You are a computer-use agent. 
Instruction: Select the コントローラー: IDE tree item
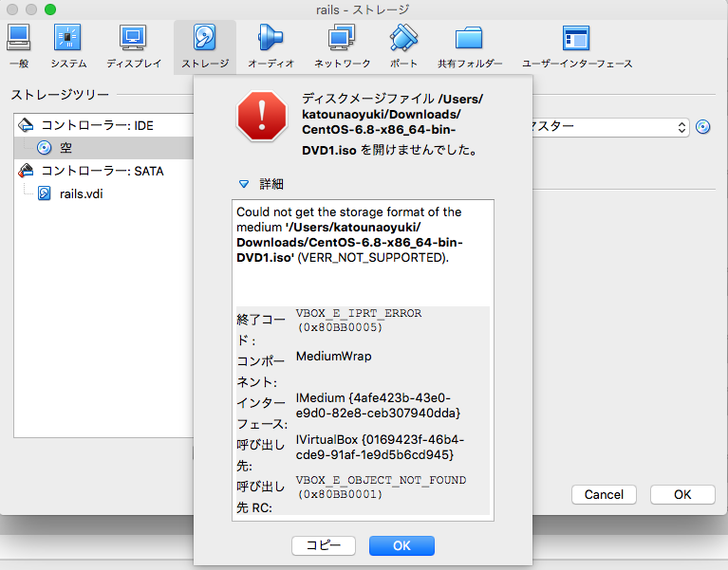(96, 125)
